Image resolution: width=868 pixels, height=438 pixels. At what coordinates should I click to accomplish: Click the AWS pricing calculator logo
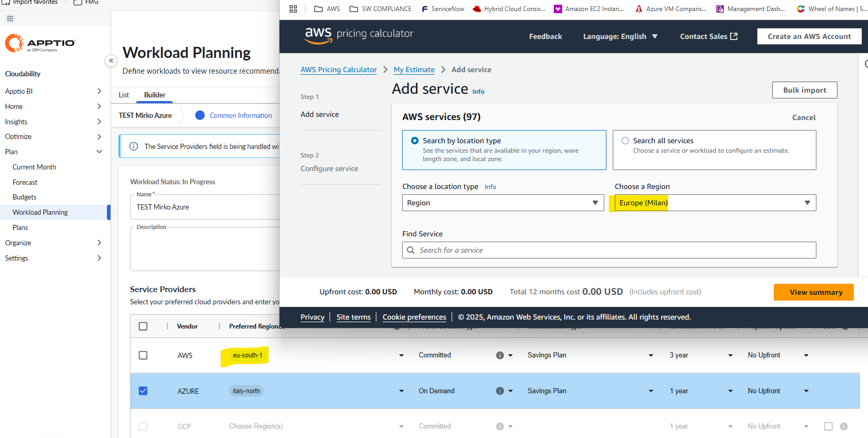click(359, 35)
